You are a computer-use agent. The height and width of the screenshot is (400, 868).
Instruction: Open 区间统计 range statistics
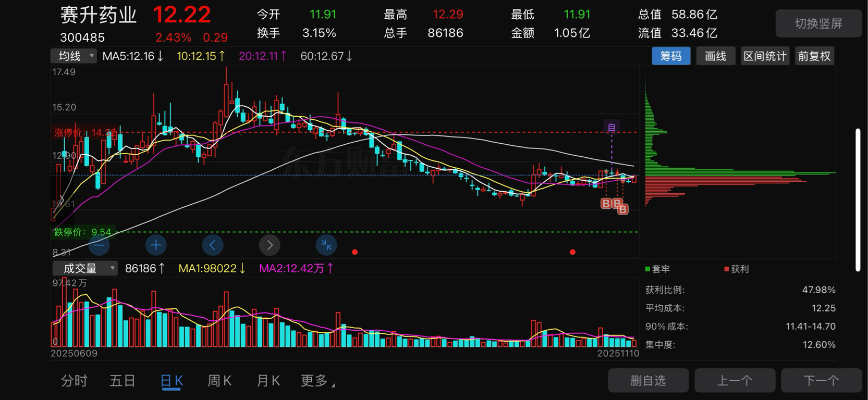765,56
